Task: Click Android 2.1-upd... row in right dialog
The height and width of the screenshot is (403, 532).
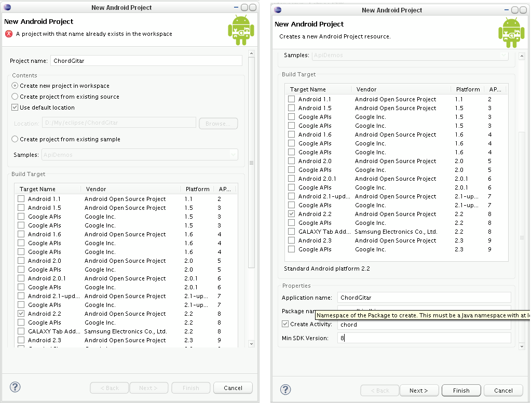Action: pos(397,196)
